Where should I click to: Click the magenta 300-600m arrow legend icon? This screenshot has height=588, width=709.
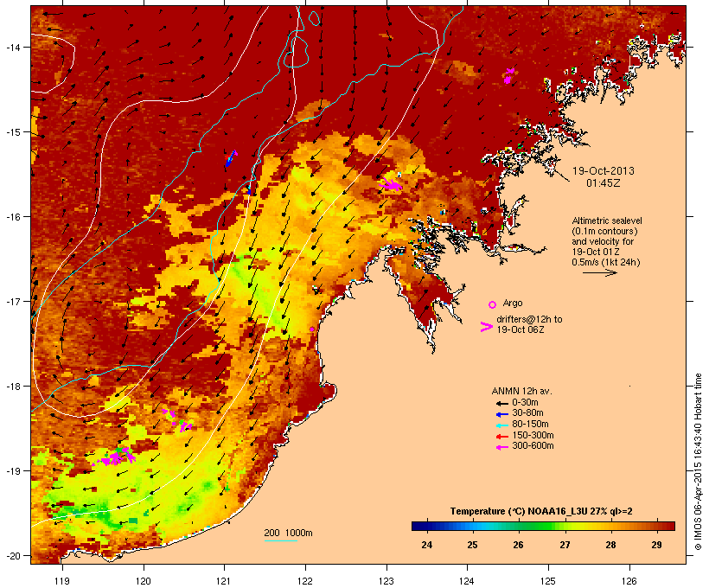pos(501,447)
